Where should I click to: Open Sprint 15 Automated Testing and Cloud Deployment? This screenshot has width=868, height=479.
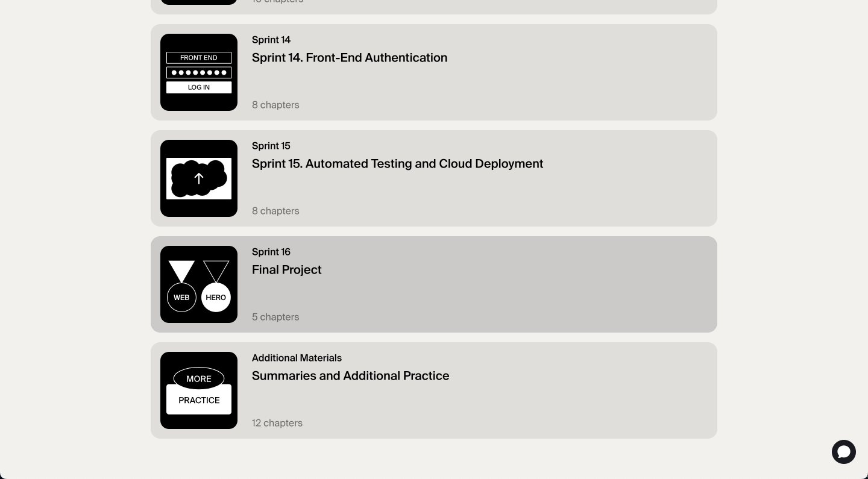click(434, 178)
